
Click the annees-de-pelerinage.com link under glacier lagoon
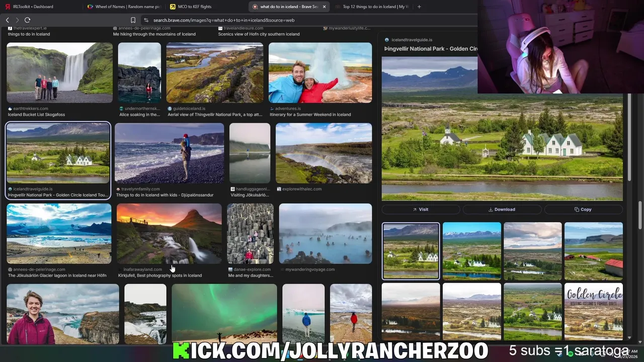coord(39,269)
